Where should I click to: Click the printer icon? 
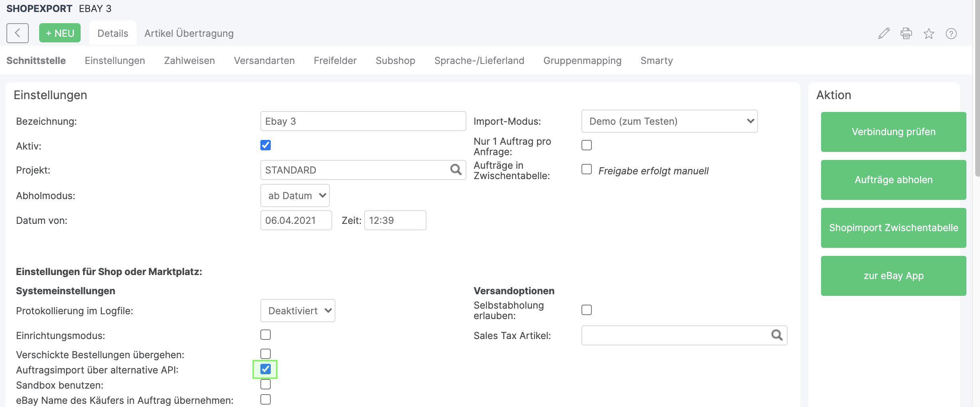pos(906,34)
